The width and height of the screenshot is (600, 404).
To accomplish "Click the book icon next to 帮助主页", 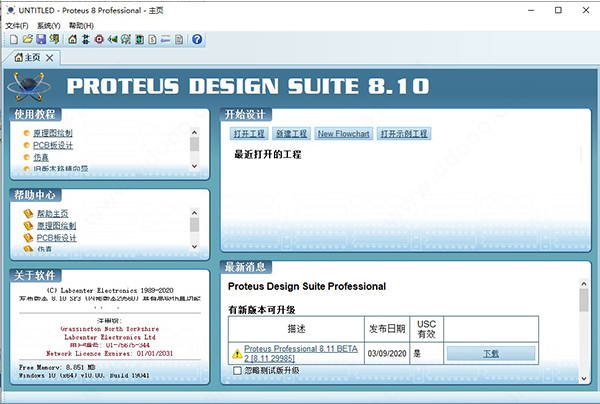I will coord(28,213).
